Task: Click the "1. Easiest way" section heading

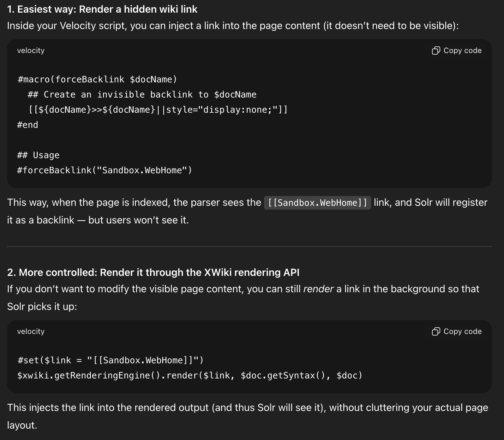Action: 102,9
